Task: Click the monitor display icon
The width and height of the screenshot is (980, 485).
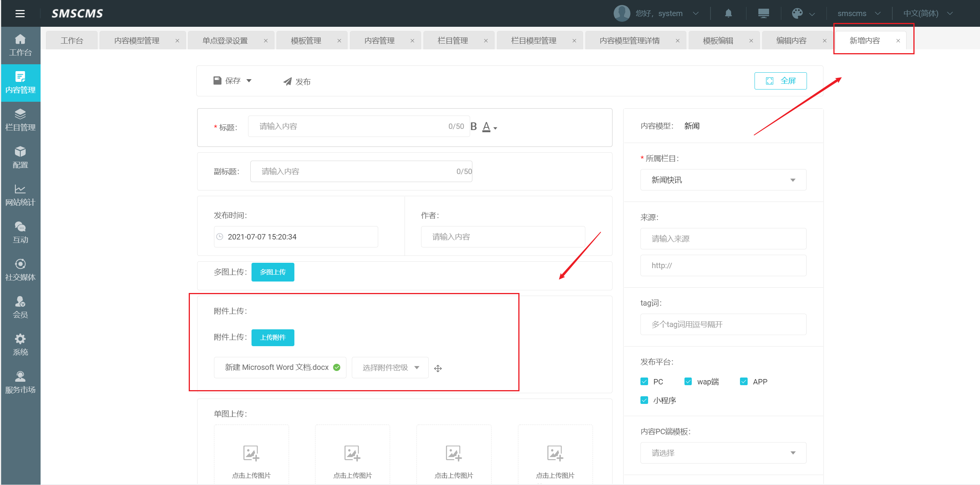Action: (x=763, y=13)
